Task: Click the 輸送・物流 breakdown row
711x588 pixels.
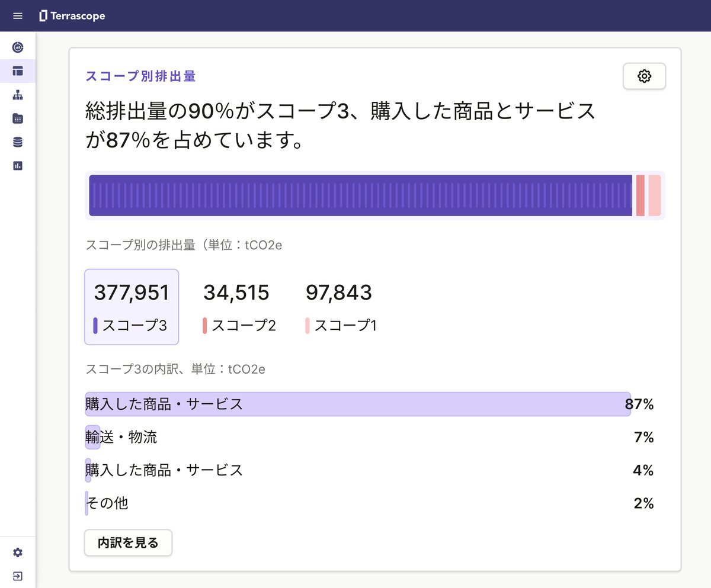Action: (x=369, y=438)
